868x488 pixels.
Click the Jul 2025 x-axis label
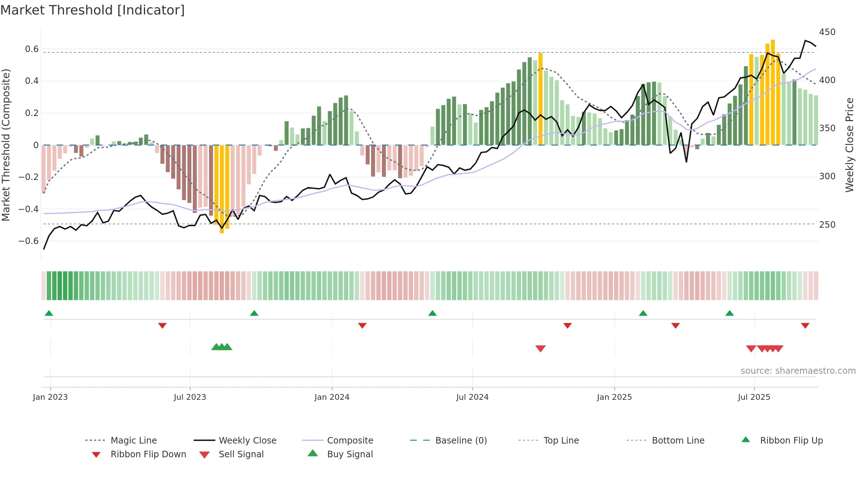[x=754, y=397]
